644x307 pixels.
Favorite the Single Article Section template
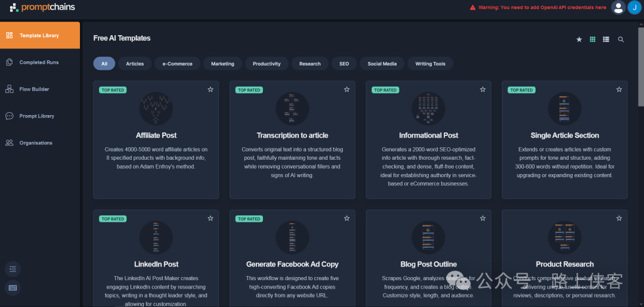pyautogui.click(x=619, y=89)
